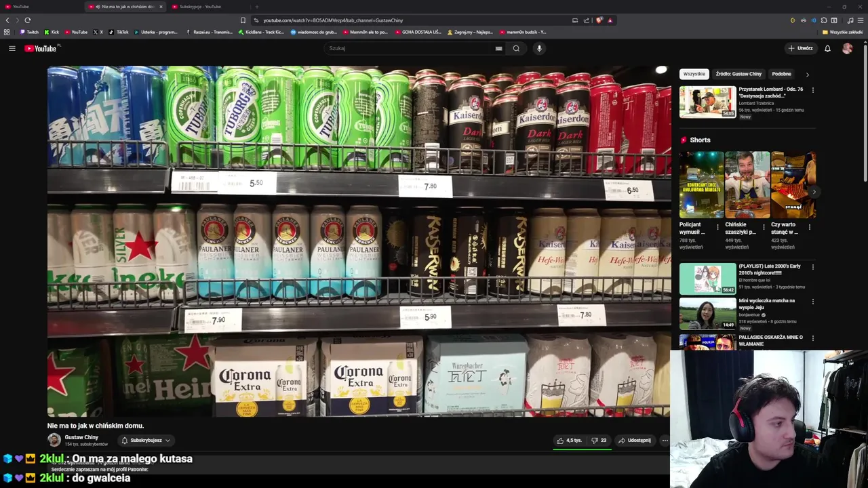Open options menu for Chińskie szaszłyki short
Viewport: 868px width, 488px height.
click(x=764, y=227)
